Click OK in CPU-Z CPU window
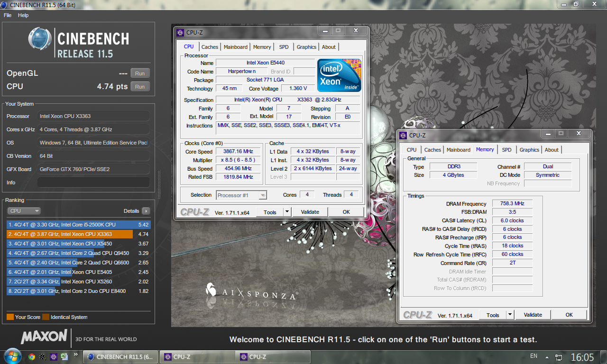The width and height of the screenshot is (607, 364). pos(346,212)
